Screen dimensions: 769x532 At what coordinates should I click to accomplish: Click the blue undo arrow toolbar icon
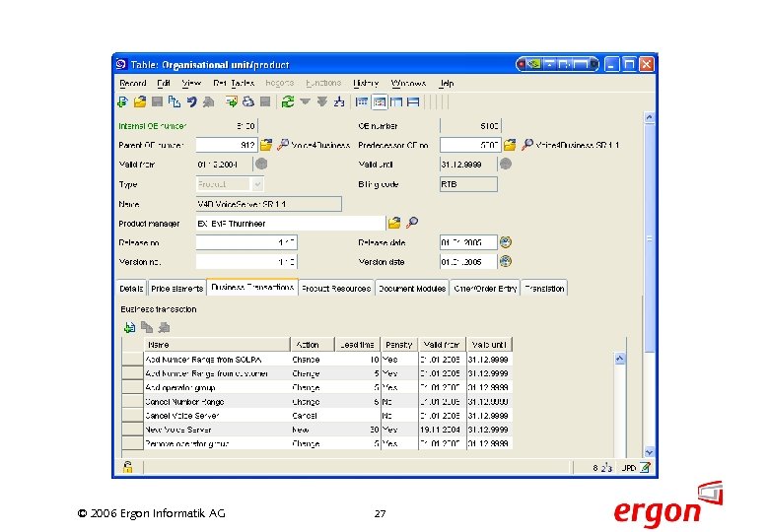pyautogui.click(x=191, y=101)
